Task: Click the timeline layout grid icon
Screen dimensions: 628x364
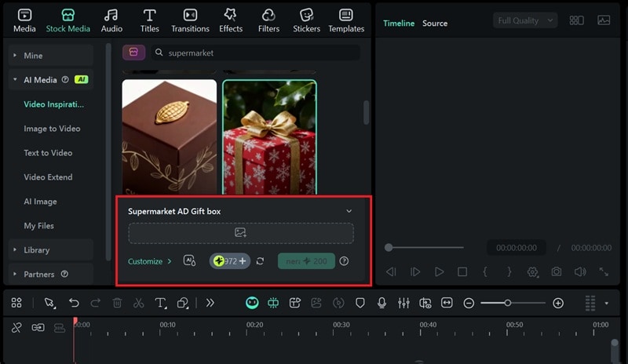Action: pos(16,303)
